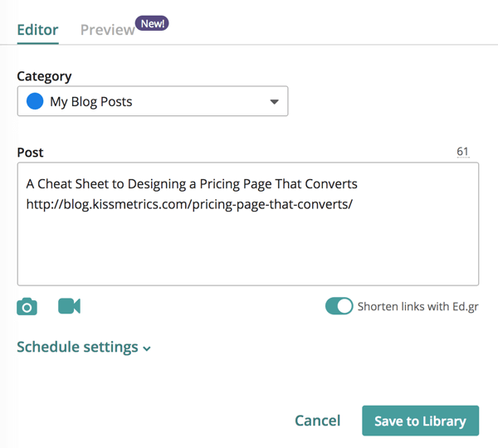Add a photo with the camera icon
This screenshot has height=448, width=498.
pos(27,307)
